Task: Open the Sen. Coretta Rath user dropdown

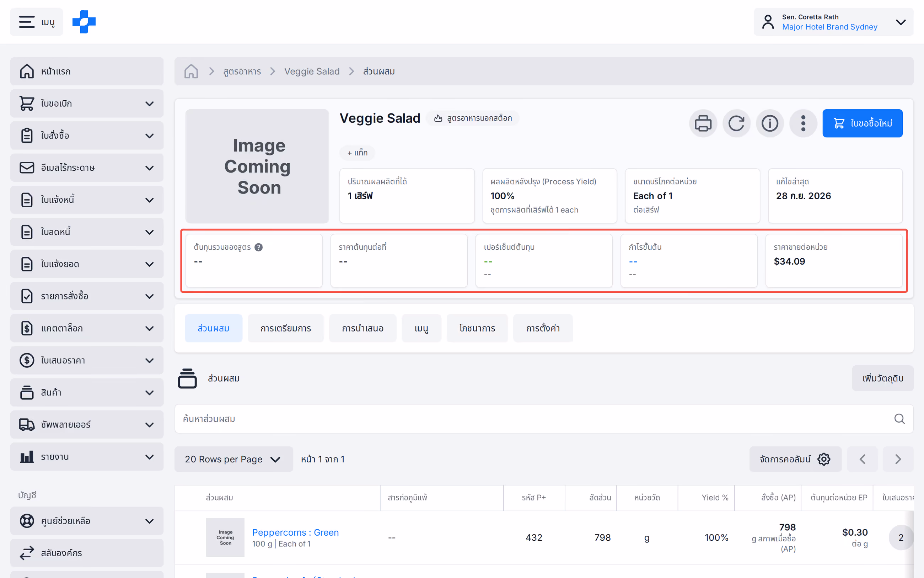Action: [833, 22]
